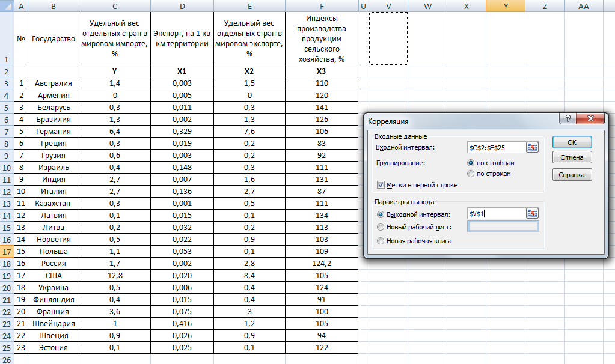Click the X2 label cell
The width and height of the screenshot is (615, 364).
[249, 71]
